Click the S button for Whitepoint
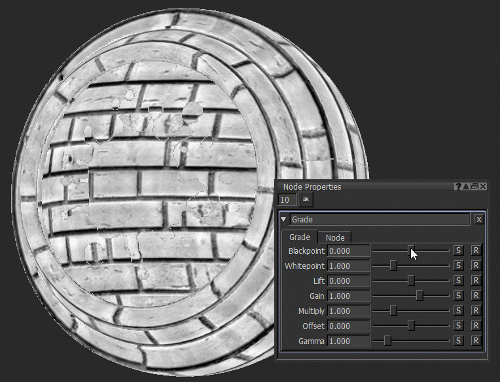The image size is (500, 382). pos(458,265)
